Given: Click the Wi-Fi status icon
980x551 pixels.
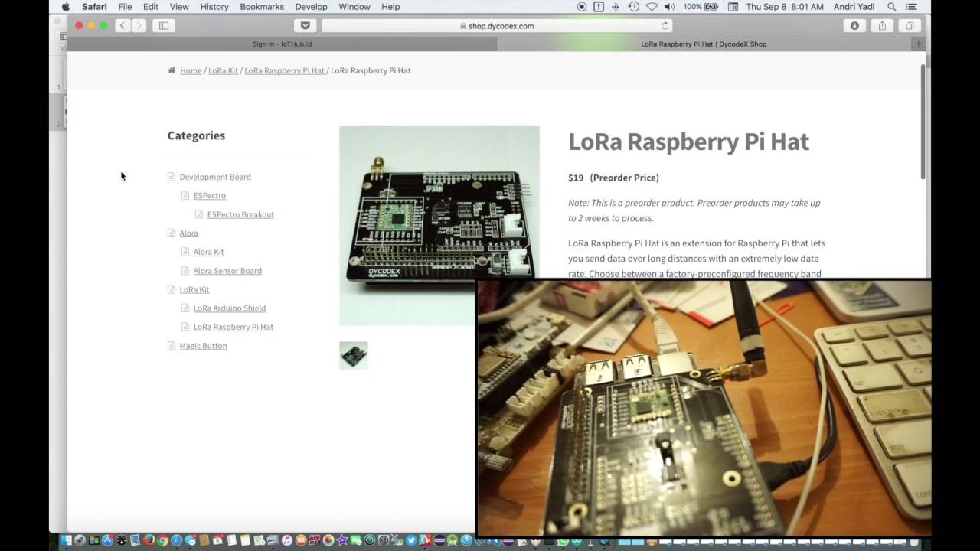Looking at the screenshot, I should tap(652, 7).
